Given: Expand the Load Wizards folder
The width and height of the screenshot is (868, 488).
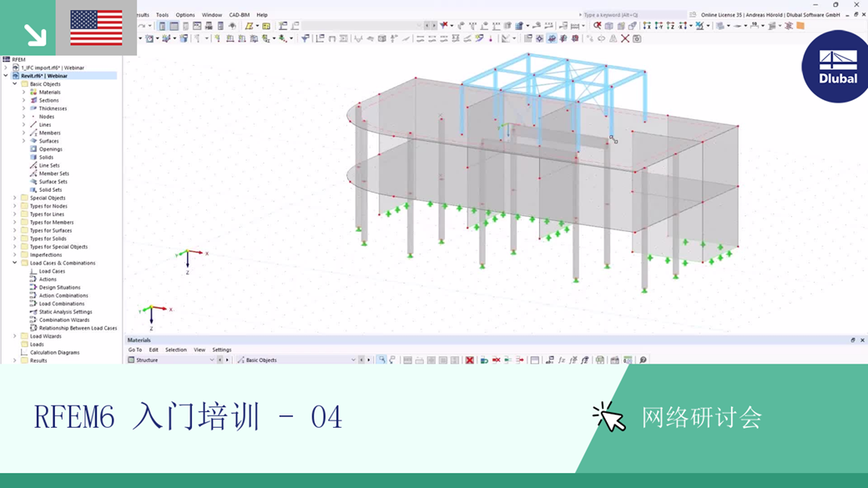Looking at the screenshot, I should [x=15, y=336].
